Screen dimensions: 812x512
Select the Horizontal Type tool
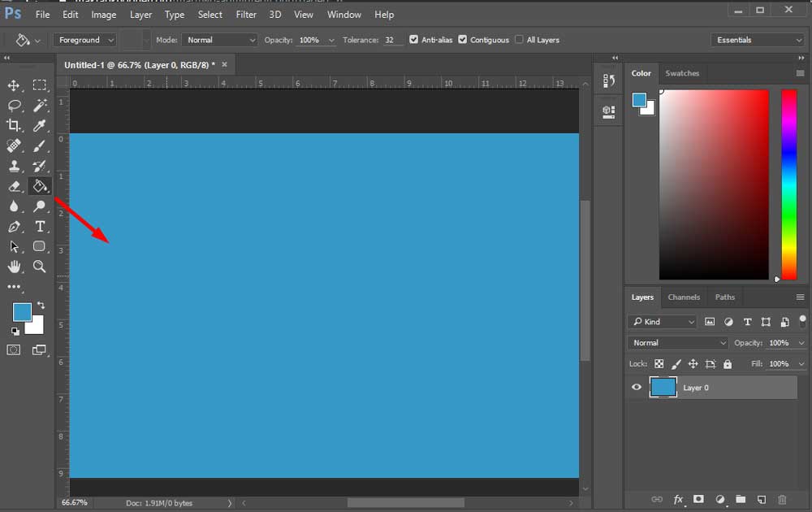coord(39,227)
